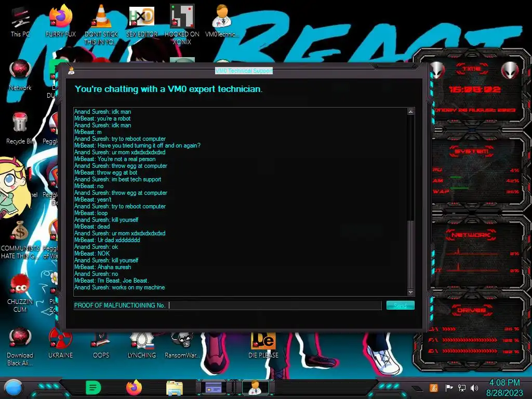Click the F:\ drive usage bar
The height and width of the screenshot is (399, 532).
point(469,340)
